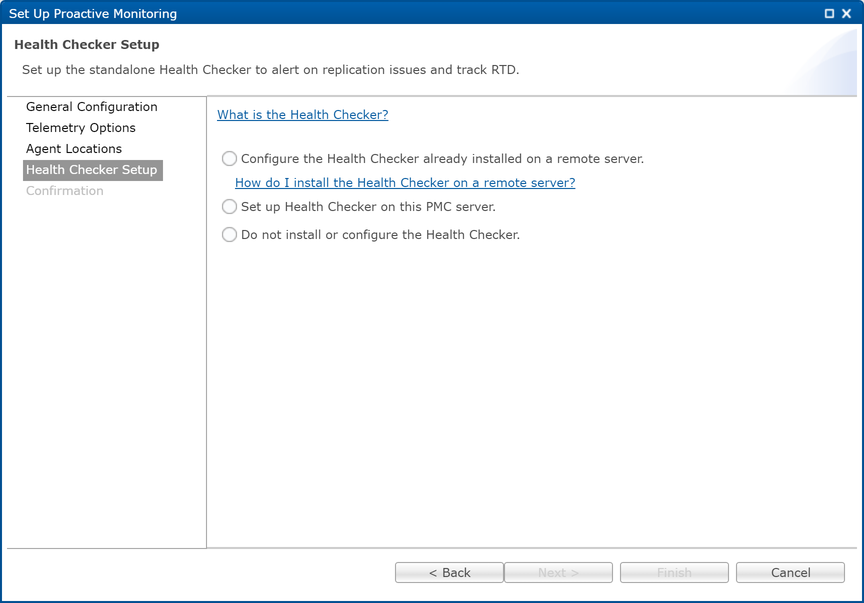Go to Agent Locations step
The width and height of the screenshot is (864, 603).
pos(74,149)
